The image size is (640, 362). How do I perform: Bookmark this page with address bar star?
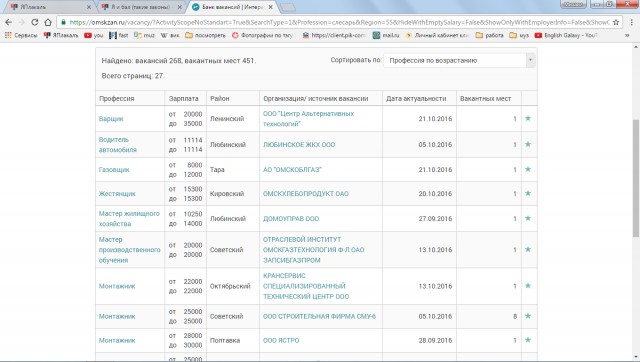(x=616, y=22)
